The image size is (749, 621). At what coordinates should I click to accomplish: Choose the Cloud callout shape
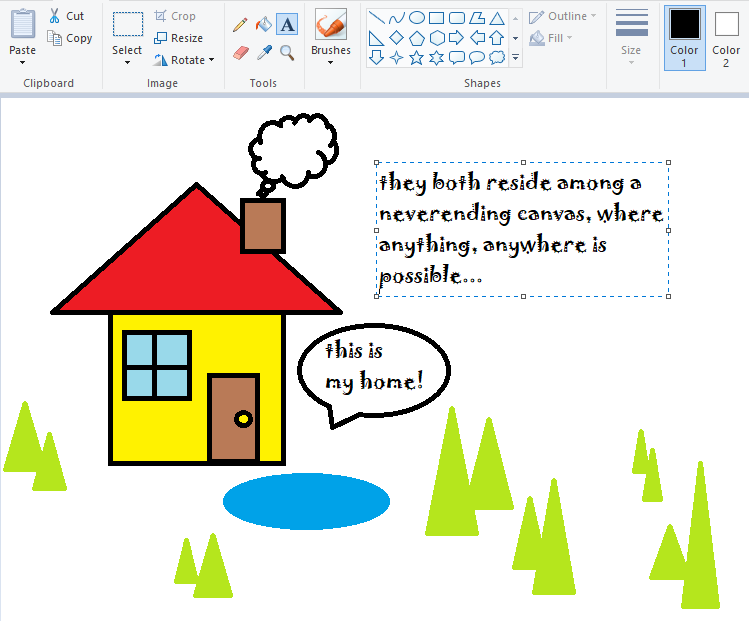497,58
